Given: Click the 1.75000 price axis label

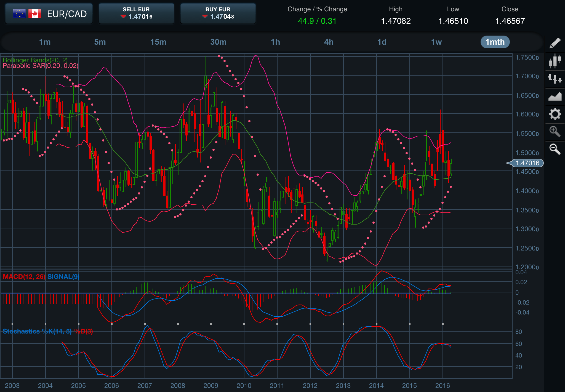Looking at the screenshot, I should point(527,57).
